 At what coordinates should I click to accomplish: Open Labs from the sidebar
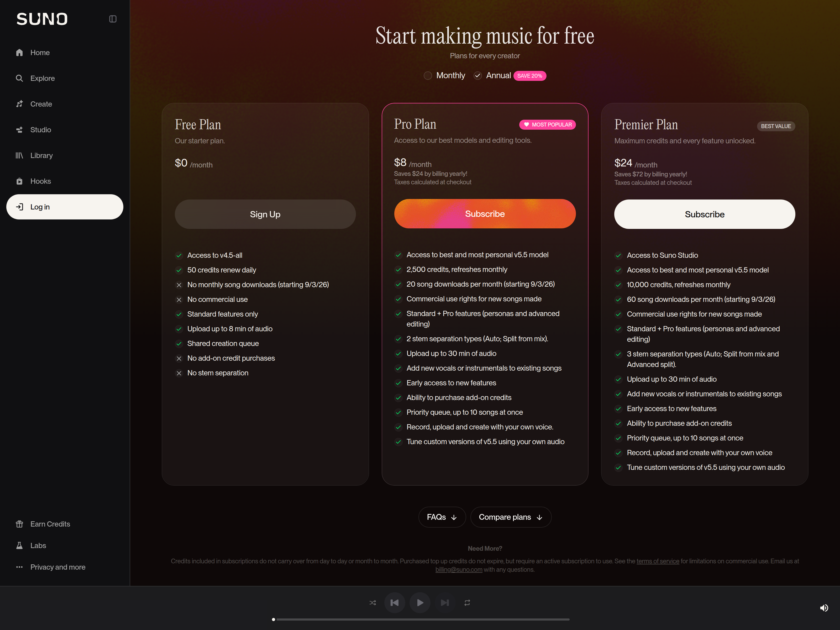(65, 546)
